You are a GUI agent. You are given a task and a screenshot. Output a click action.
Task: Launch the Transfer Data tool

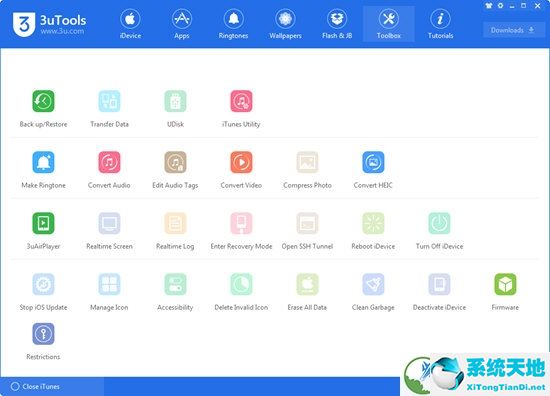pyautogui.click(x=109, y=101)
